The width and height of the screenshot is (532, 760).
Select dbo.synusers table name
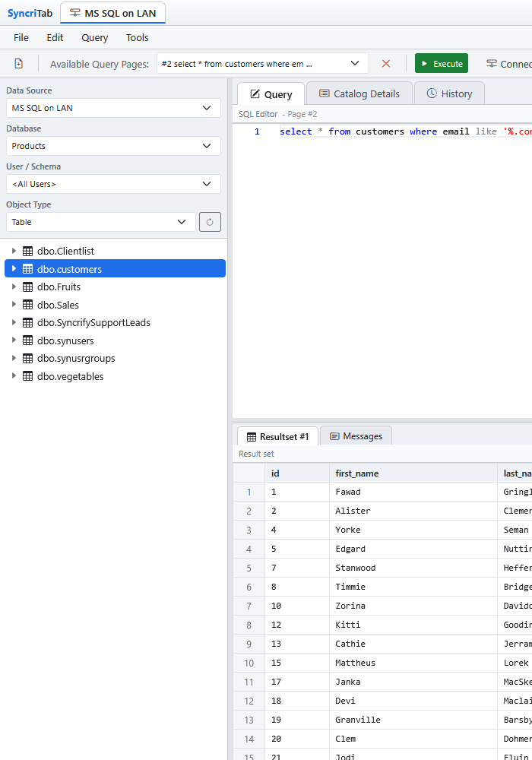point(65,340)
